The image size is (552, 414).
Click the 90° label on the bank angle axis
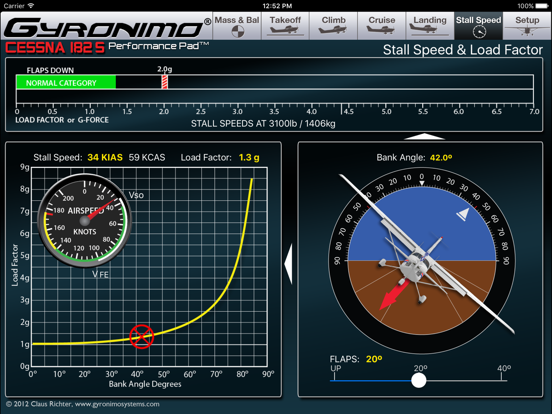point(268,374)
